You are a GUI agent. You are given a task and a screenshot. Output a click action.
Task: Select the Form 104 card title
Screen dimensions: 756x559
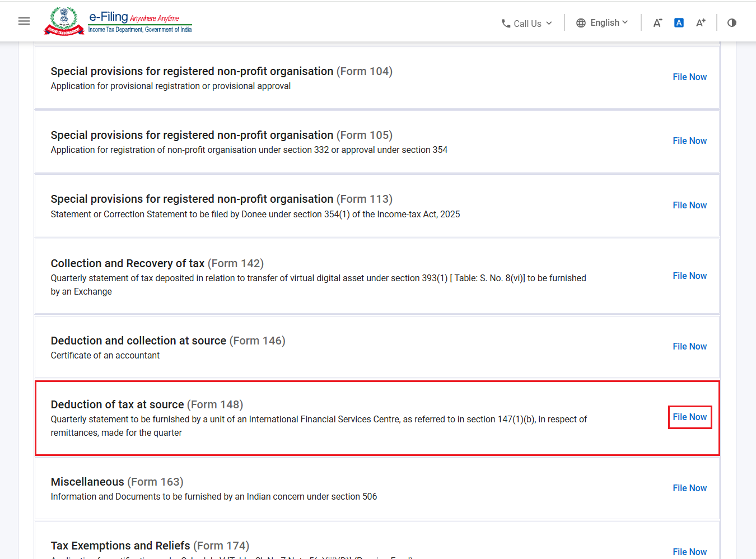[x=222, y=71]
